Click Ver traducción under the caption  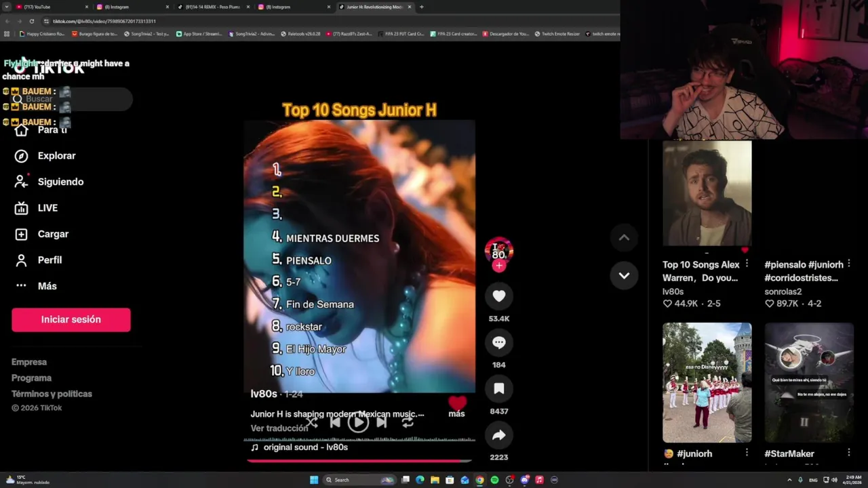[x=279, y=428]
